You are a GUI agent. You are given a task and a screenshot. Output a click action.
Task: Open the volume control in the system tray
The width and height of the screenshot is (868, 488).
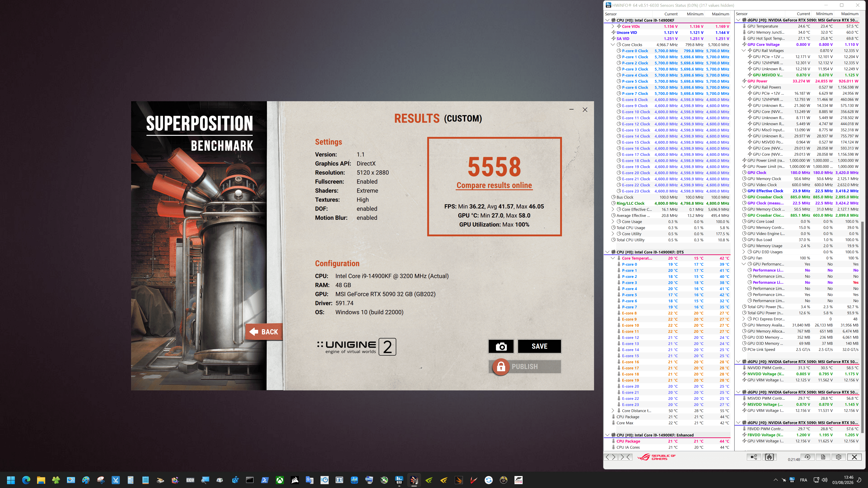825,480
